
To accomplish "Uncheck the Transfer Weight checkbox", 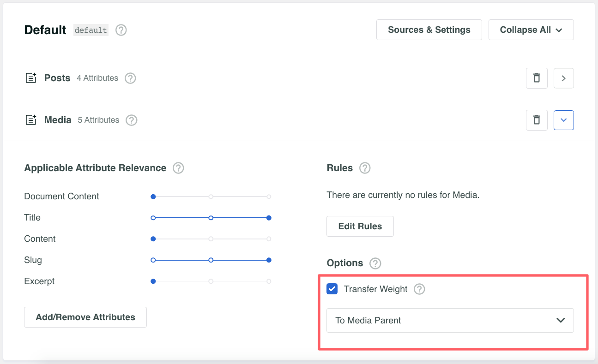I will coord(332,289).
